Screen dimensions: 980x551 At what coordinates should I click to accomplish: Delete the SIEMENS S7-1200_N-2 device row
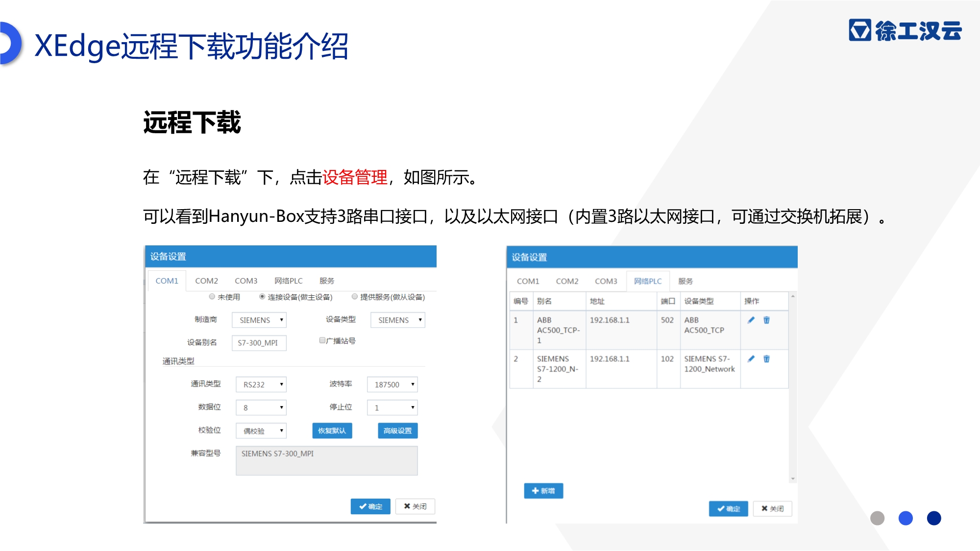coord(767,359)
